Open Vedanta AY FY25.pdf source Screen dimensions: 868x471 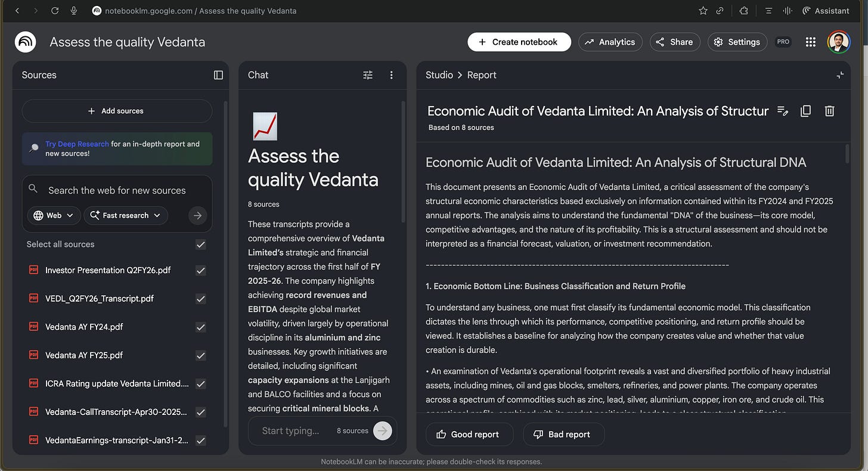click(84, 355)
